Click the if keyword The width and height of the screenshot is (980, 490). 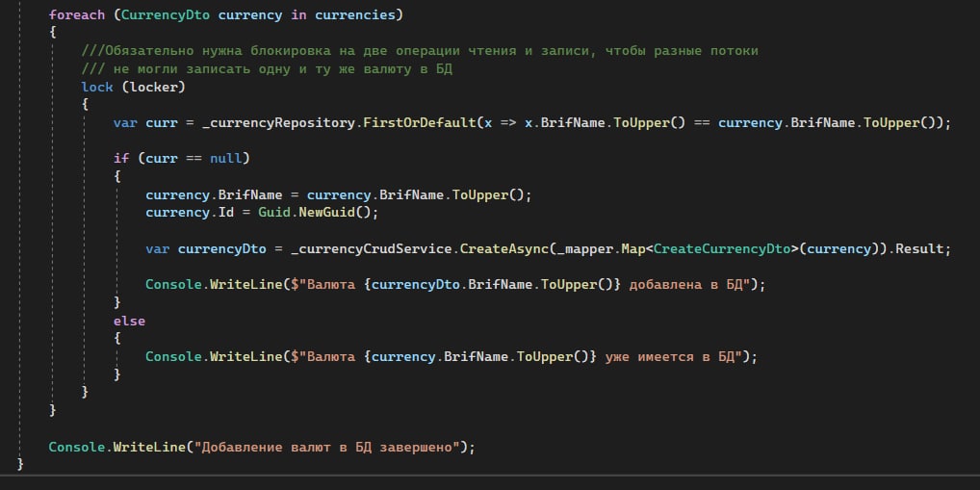click(x=121, y=159)
